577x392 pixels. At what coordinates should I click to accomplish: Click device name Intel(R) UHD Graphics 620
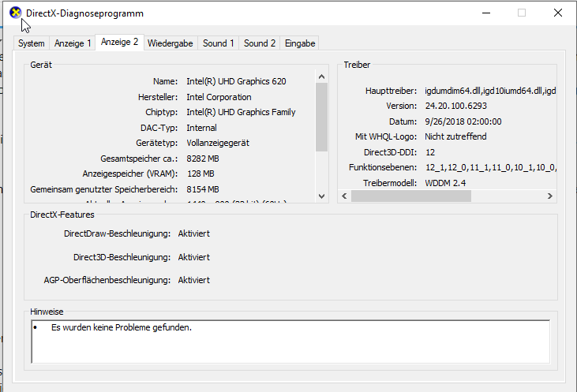click(x=236, y=81)
